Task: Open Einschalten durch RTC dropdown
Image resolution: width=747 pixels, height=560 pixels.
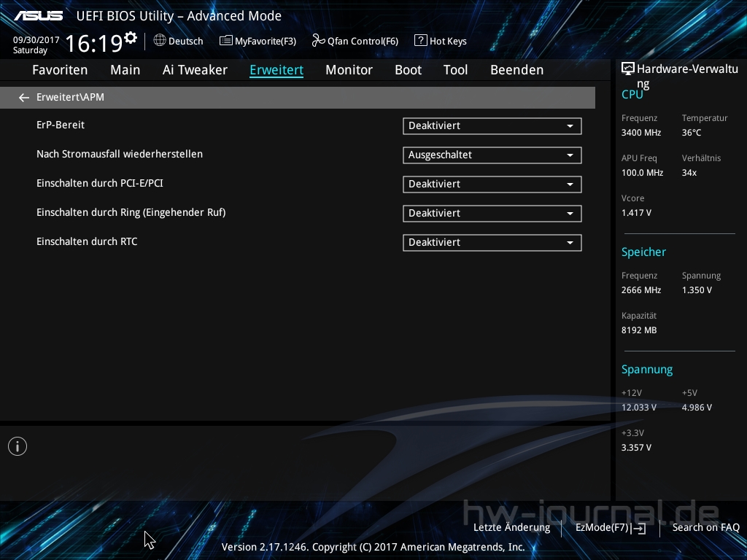Action: 492,242
